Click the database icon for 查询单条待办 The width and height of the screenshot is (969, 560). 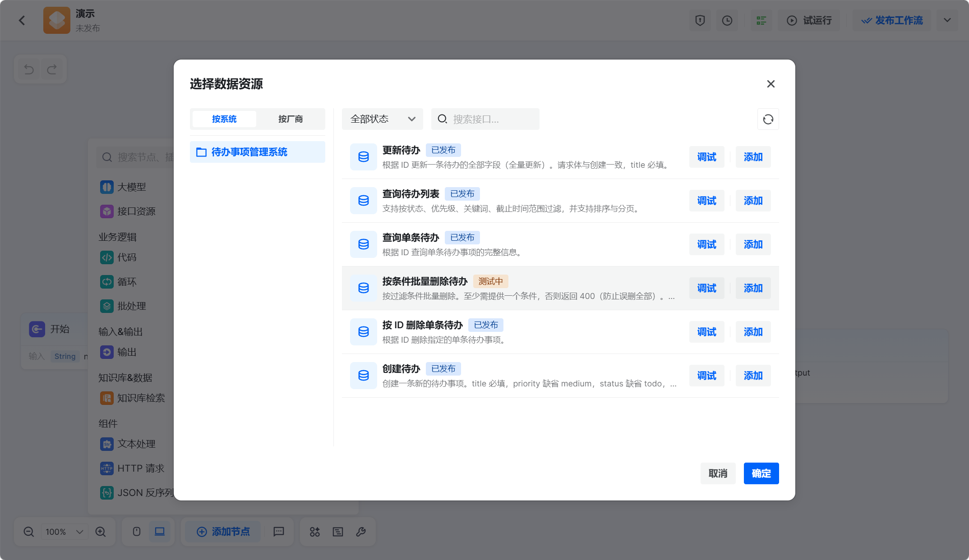[363, 244]
